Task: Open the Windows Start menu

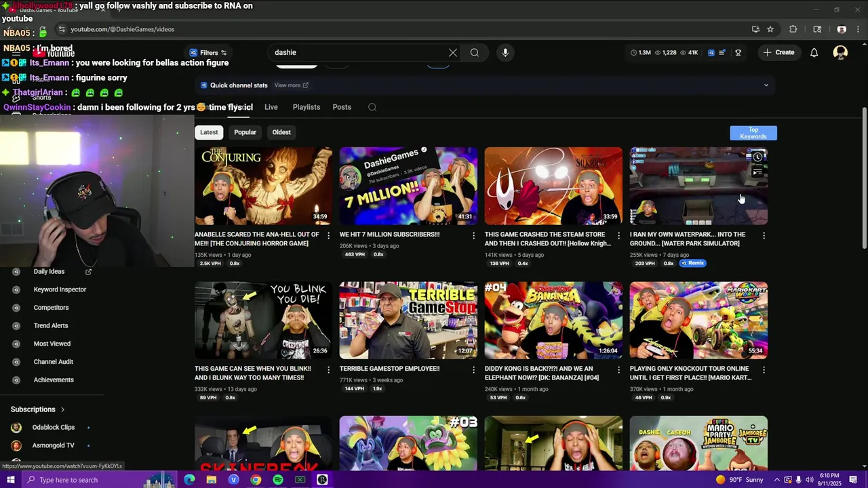Action: tap(10, 480)
